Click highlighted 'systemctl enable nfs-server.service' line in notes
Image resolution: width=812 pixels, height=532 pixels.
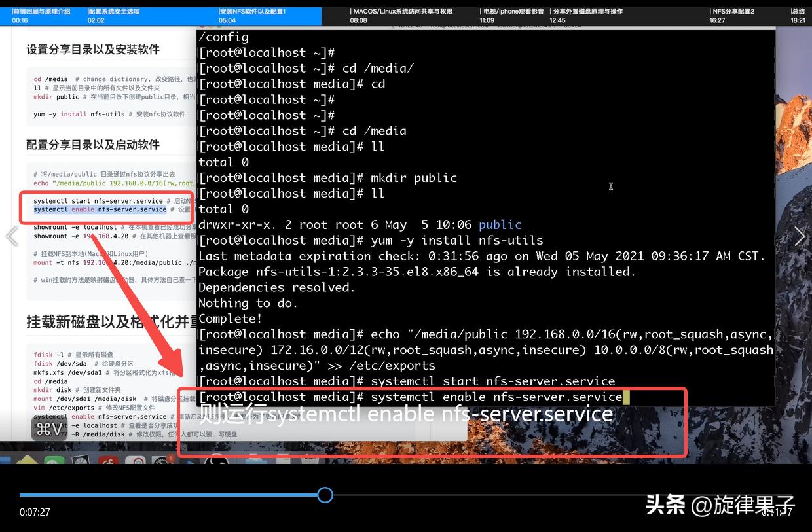pos(100,209)
